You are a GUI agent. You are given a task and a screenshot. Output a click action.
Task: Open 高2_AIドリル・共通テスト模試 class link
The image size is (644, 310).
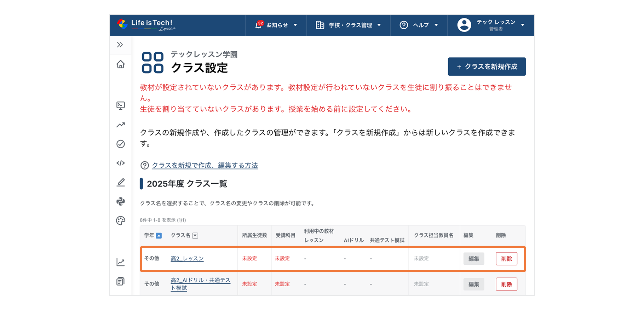pos(200,284)
